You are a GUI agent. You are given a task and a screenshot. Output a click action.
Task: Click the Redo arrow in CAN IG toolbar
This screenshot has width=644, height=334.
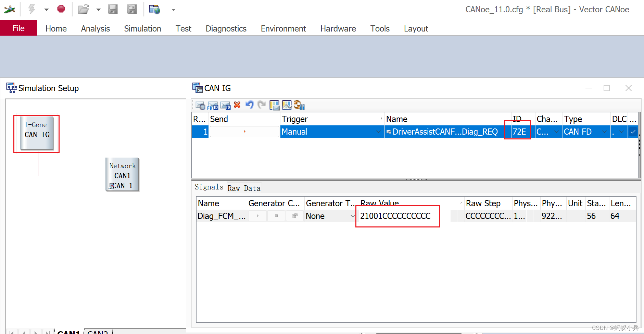pos(262,105)
